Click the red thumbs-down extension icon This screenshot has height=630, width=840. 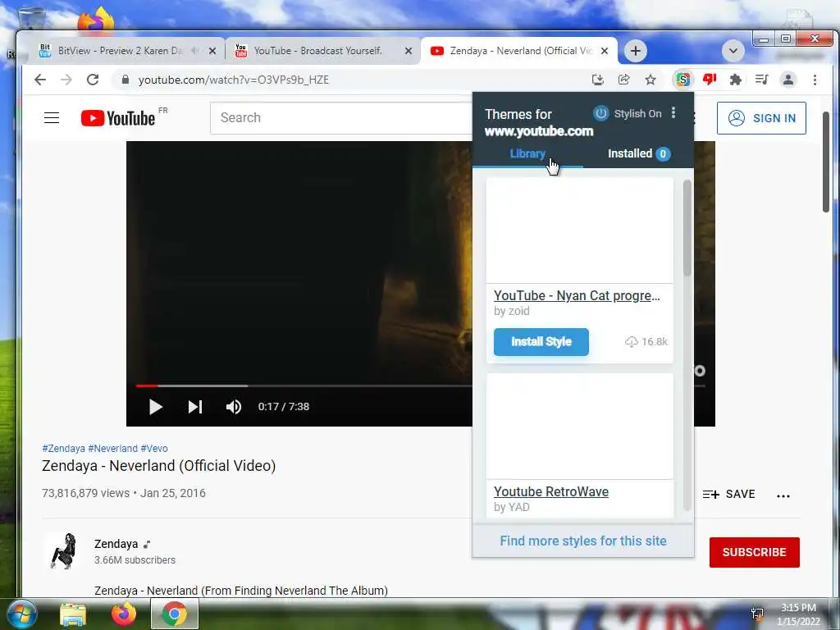[x=710, y=80]
